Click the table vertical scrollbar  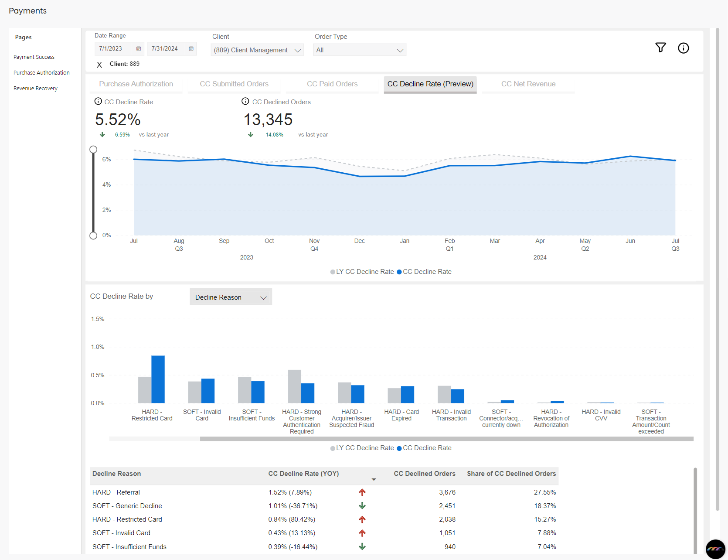click(x=695, y=510)
